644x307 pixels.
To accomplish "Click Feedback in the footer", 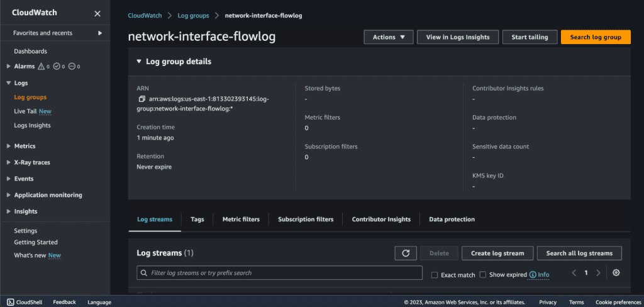I will [x=65, y=302].
